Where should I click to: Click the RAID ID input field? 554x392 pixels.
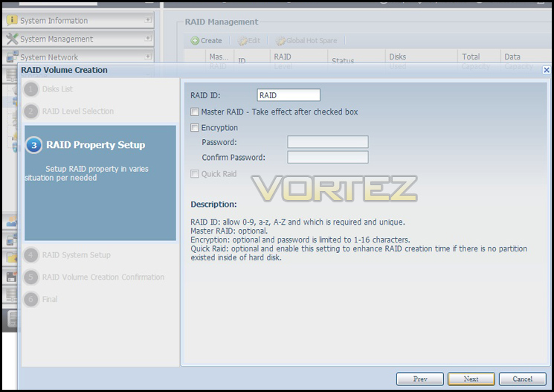coord(289,95)
